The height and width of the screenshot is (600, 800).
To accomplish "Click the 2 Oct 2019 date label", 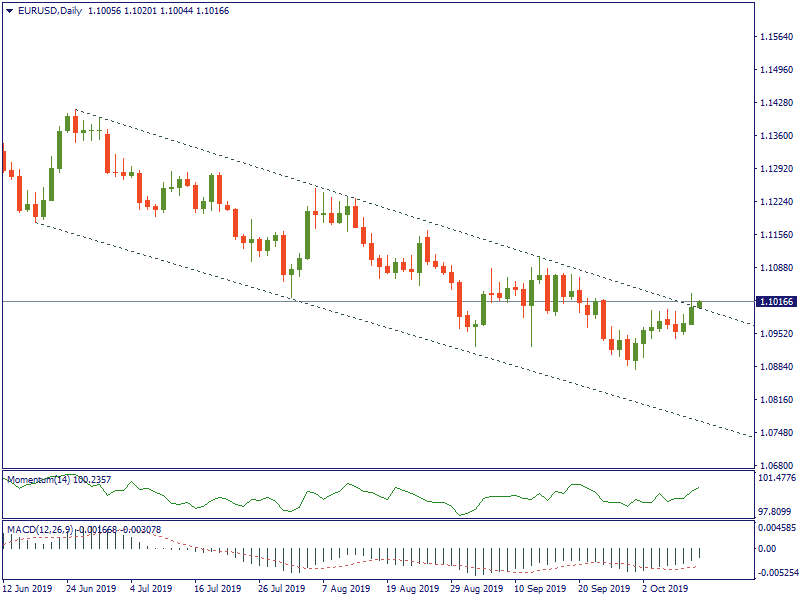I will pos(666,589).
